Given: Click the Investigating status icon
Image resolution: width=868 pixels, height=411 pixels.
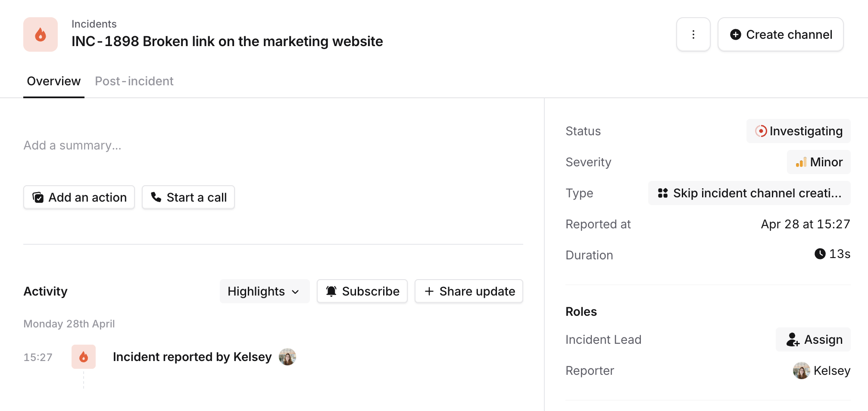Looking at the screenshot, I should pos(761,131).
